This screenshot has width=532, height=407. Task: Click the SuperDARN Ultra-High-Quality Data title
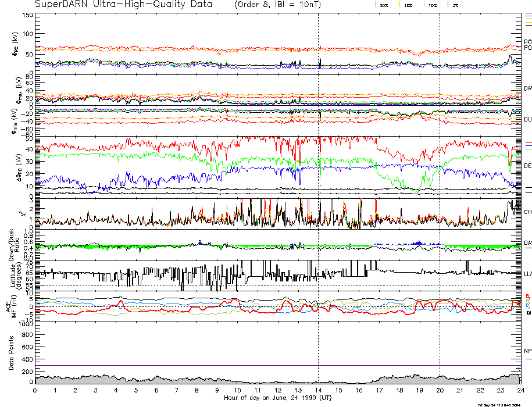(x=126, y=4)
